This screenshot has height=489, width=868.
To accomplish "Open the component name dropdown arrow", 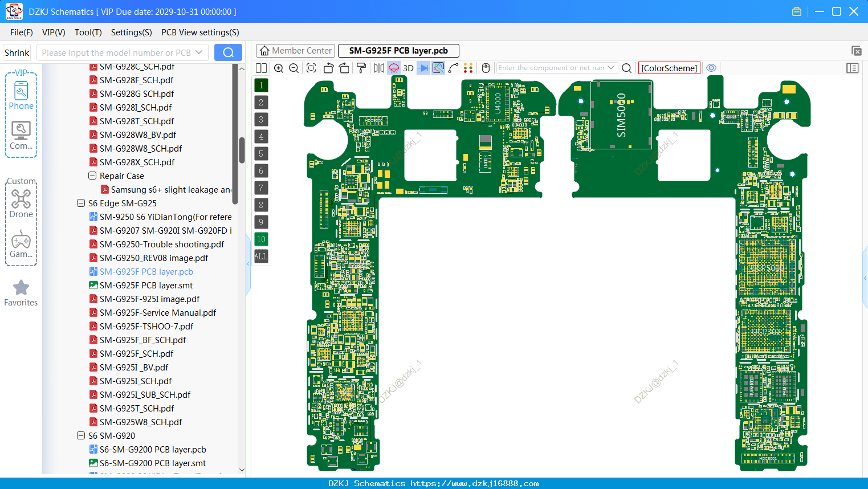I will pos(611,68).
